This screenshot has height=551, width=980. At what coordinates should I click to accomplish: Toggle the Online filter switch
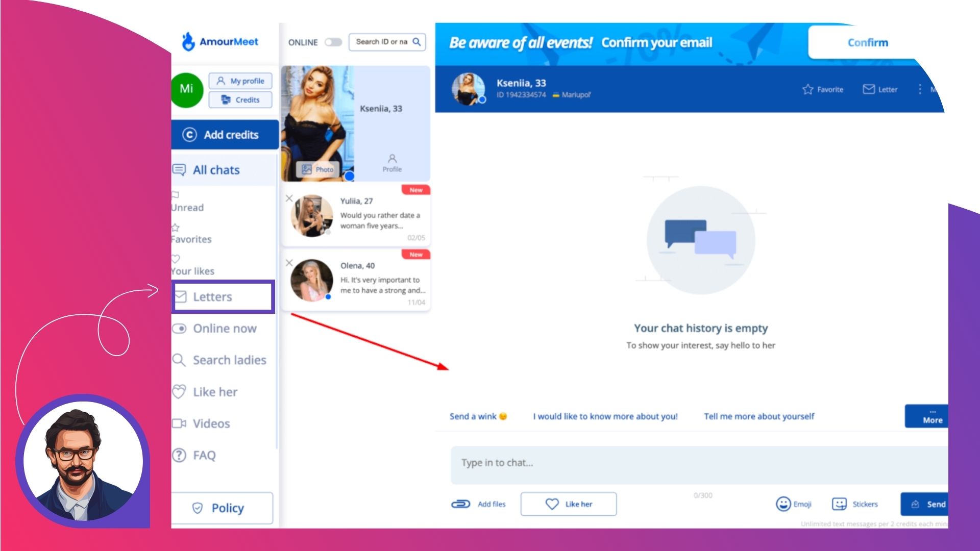[x=332, y=42]
